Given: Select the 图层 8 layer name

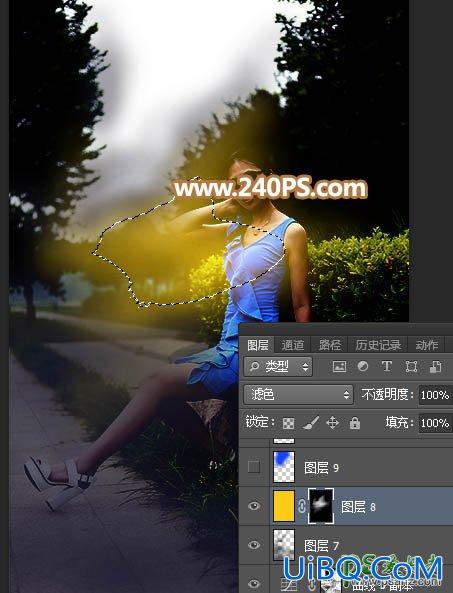Looking at the screenshot, I should pos(358,507).
